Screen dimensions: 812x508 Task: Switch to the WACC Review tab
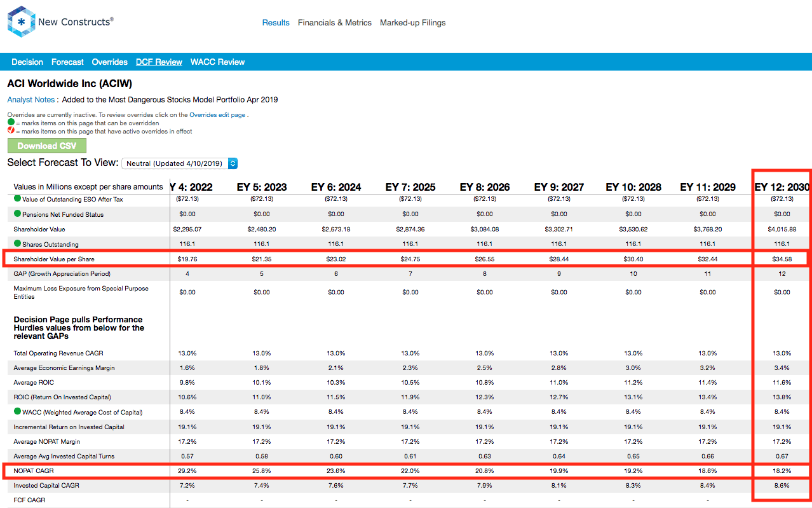pyautogui.click(x=217, y=62)
